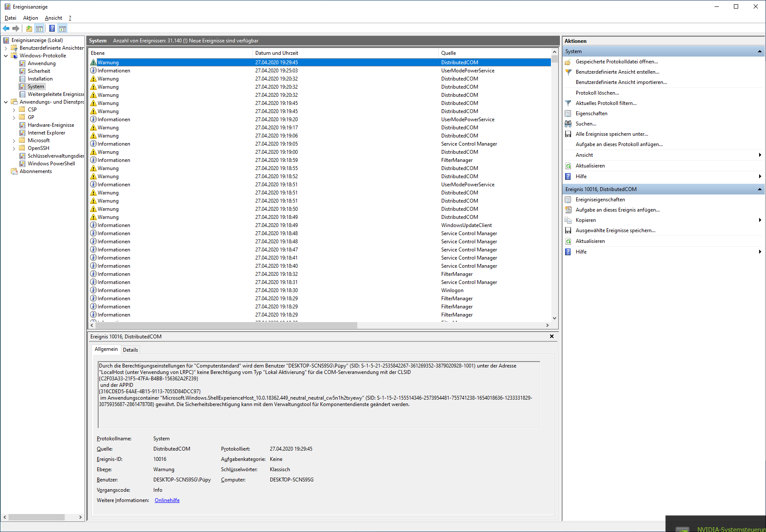Open the Onlinehilfe link
Screen dimensions: 766x532
coord(167,500)
